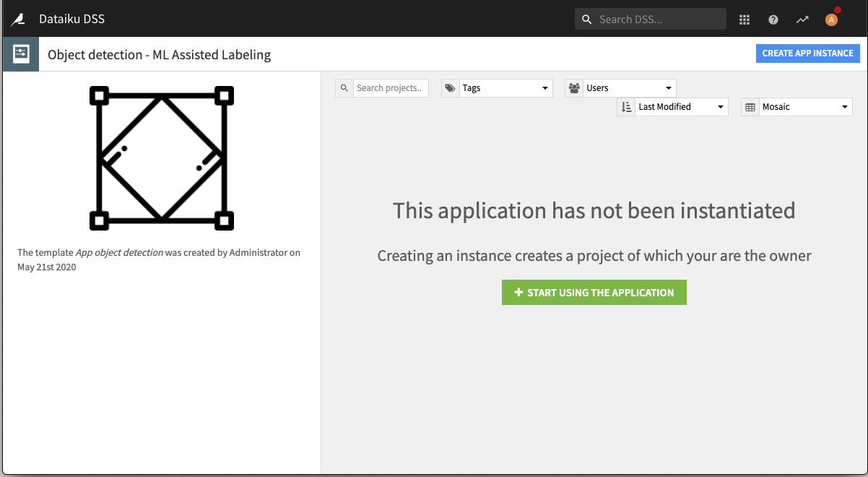Click the 'Creating an instance creates a project' text
This screenshot has height=477, width=868.
[594, 256]
